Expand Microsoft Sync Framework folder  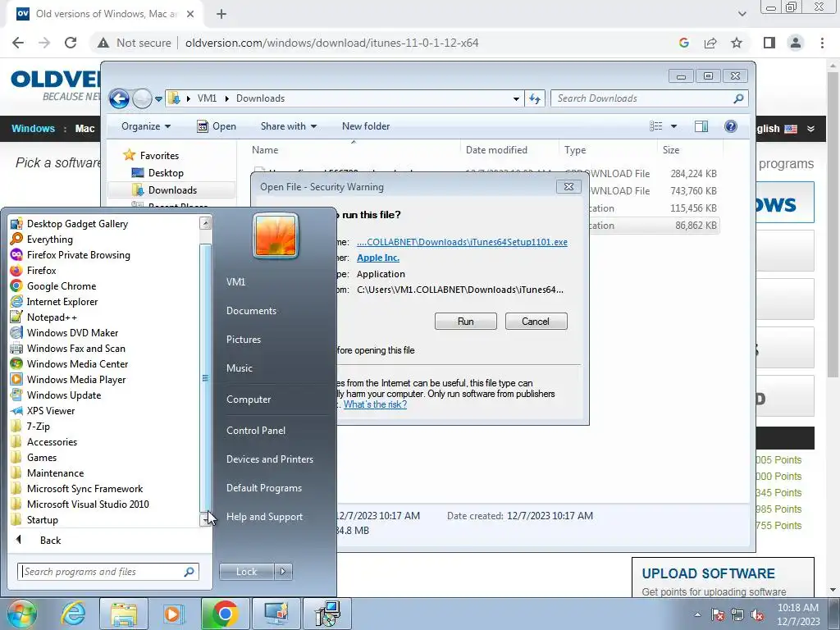[x=84, y=489]
